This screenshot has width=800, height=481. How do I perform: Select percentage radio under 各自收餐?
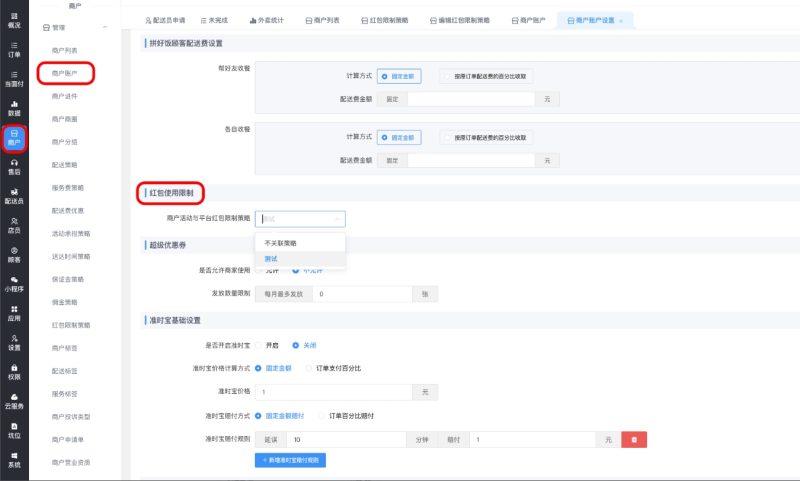point(486,138)
